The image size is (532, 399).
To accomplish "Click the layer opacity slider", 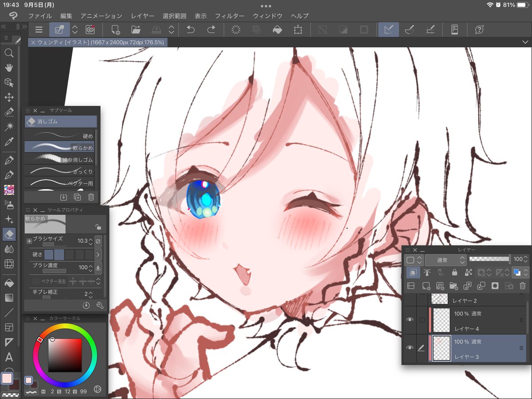I will pyautogui.click(x=489, y=259).
